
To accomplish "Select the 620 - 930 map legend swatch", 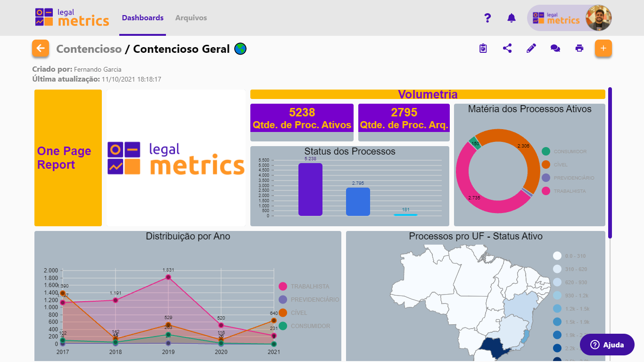I will (557, 282).
